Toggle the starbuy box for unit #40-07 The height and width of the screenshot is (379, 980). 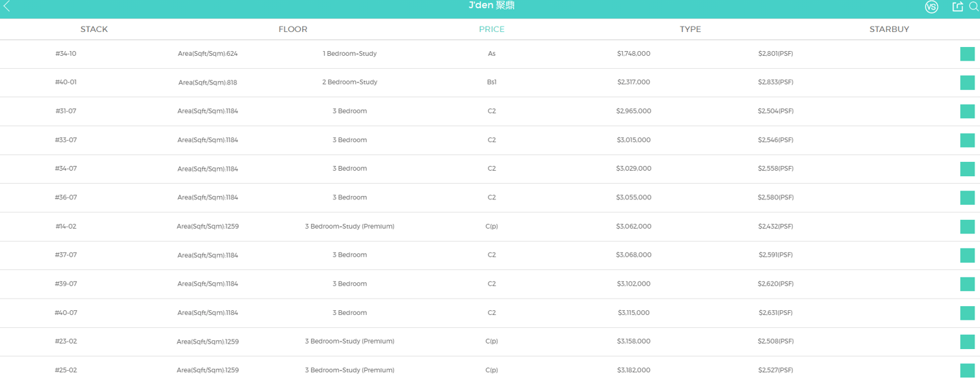[x=967, y=313]
